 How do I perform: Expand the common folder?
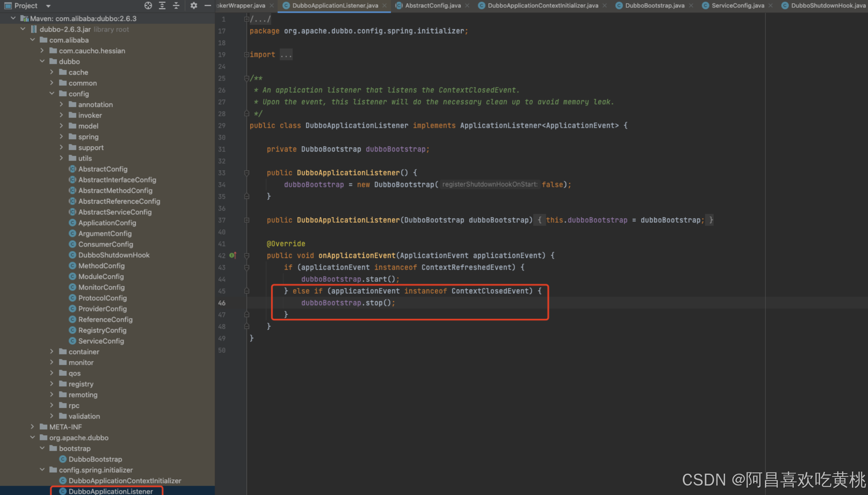tap(52, 83)
